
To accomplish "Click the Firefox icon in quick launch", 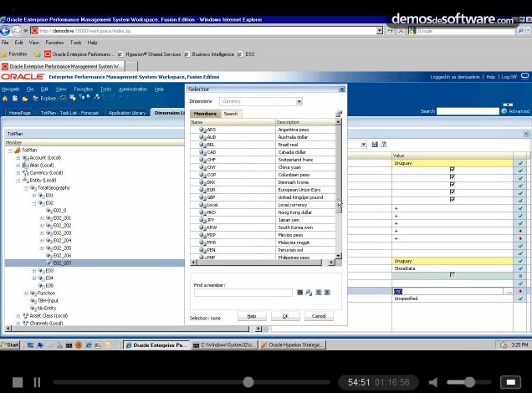I will click(x=79, y=345).
